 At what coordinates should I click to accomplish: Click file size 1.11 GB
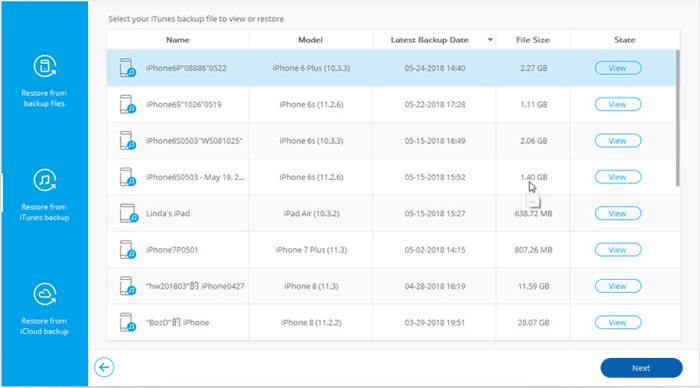point(533,104)
